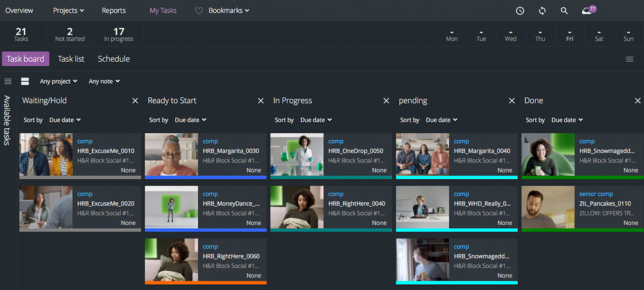This screenshot has height=290, width=644.
Task: Click the heart Bookmarks icon
Action: tap(199, 11)
